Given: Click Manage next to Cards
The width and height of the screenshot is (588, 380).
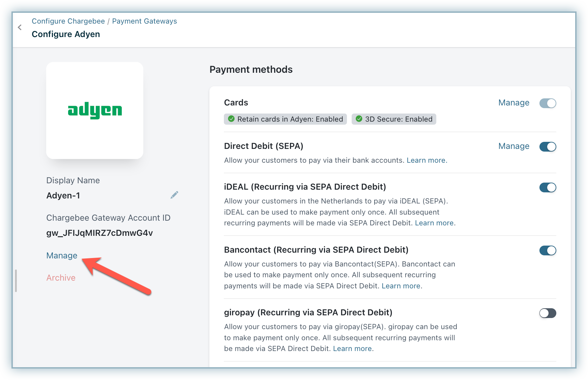Looking at the screenshot, I should click(514, 103).
